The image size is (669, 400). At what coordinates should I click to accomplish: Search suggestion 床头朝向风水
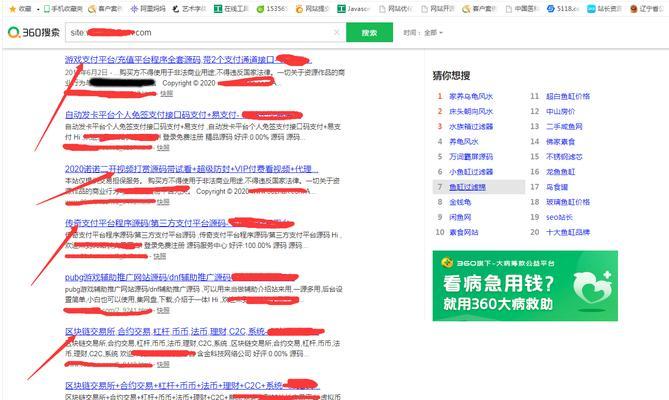471,111
